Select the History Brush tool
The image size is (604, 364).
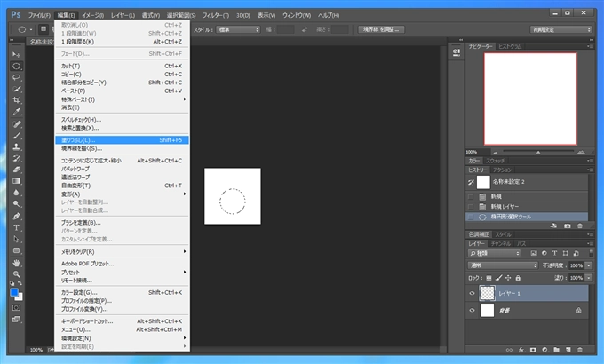tap(16, 158)
